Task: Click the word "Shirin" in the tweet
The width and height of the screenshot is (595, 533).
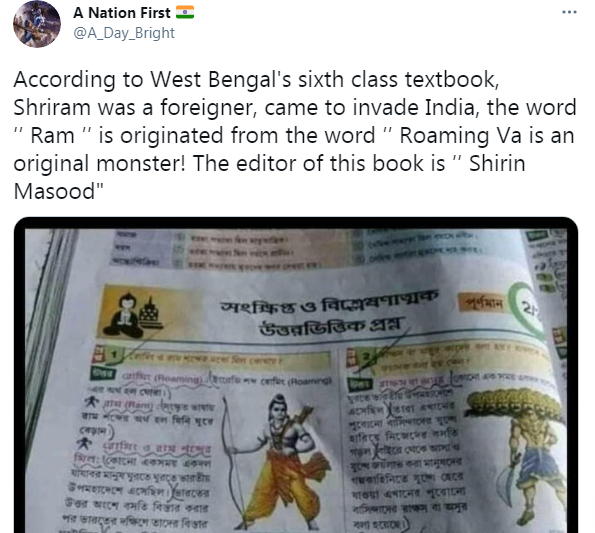Action: 497,164
